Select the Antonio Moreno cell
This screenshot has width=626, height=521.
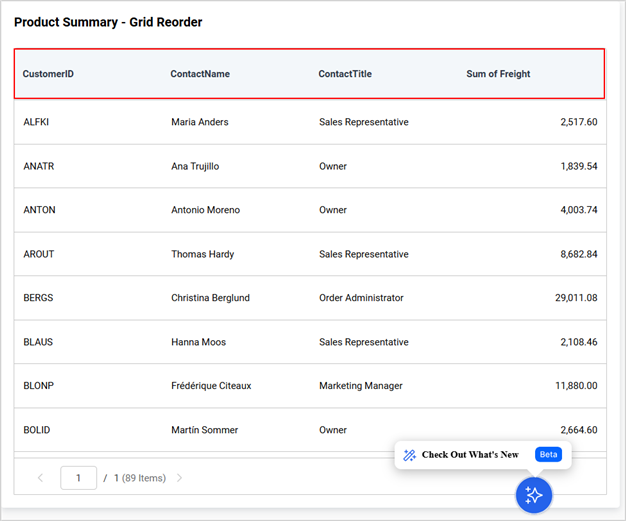[x=205, y=210]
